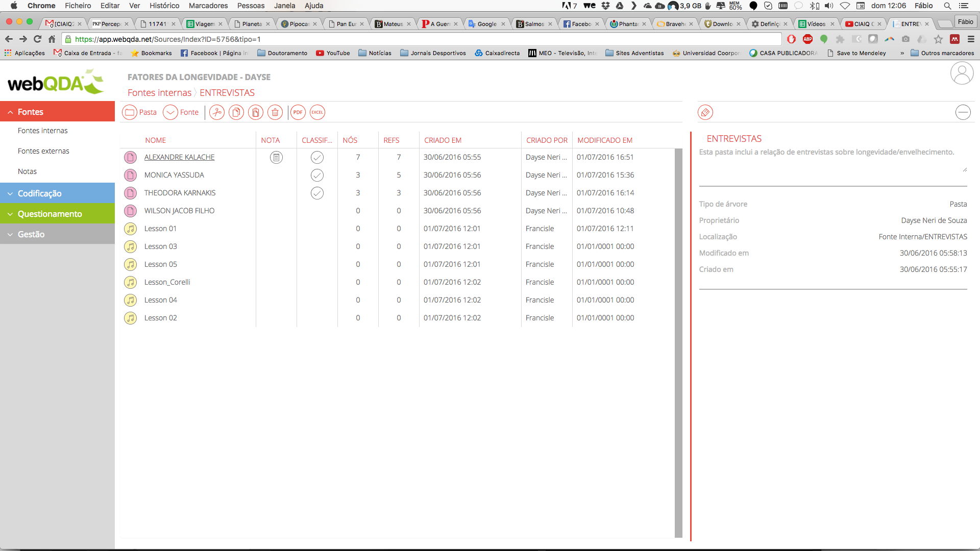This screenshot has height=551, width=980.
Task: Sort by REFS column header
Action: [x=391, y=140]
